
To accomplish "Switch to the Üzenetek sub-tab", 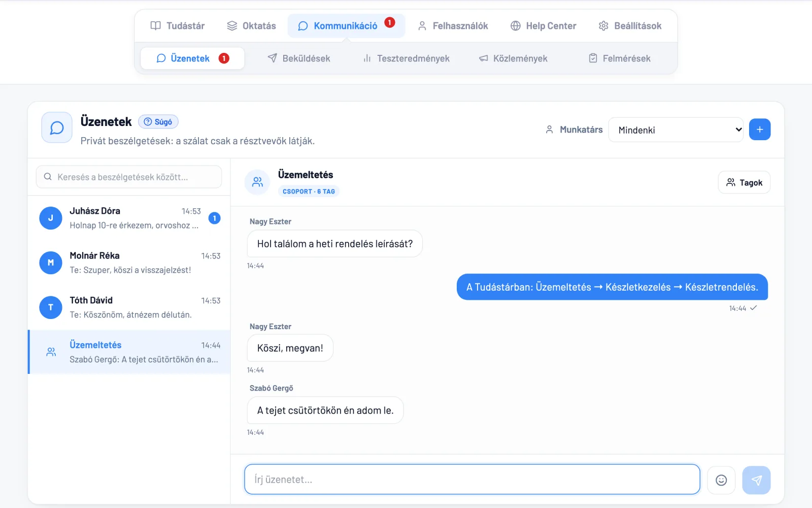I will (192, 58).
